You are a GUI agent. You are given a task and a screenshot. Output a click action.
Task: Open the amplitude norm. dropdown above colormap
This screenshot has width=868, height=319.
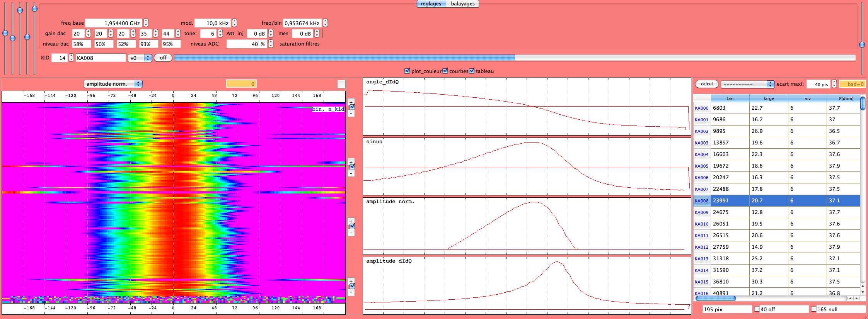(113, 84)
